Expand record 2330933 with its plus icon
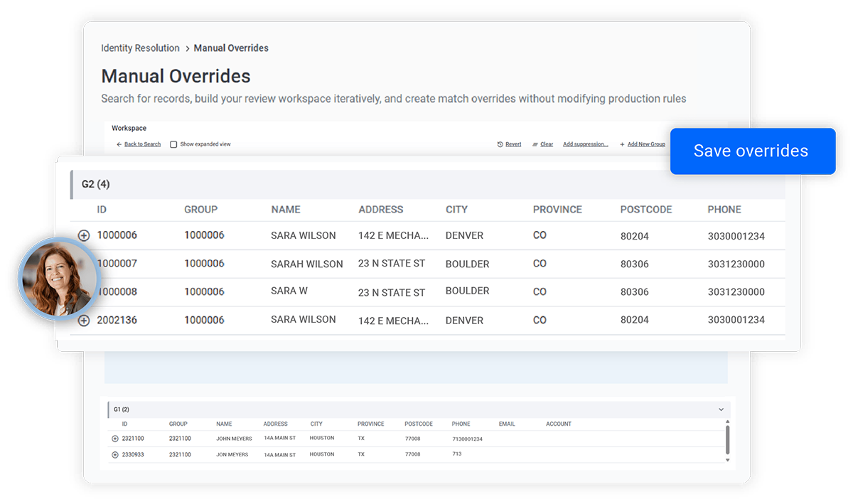Image resolution: width=853 pixels, height=504 pixels. [115, 454]
